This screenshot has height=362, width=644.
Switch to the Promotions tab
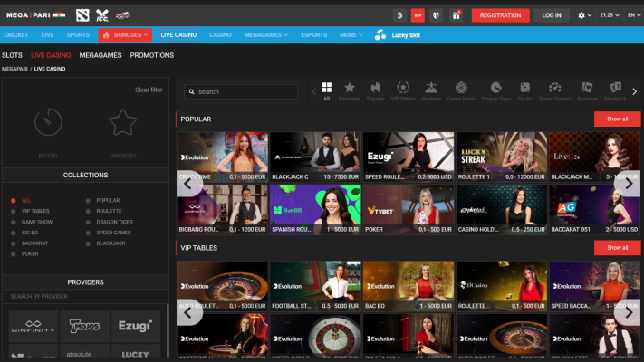(x=152, y=55)
